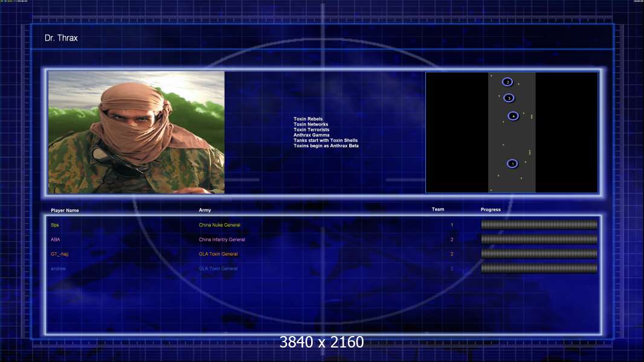Click the Toxin Terrorists perk line
Screen dimensions: 644x362
[311, 130]
